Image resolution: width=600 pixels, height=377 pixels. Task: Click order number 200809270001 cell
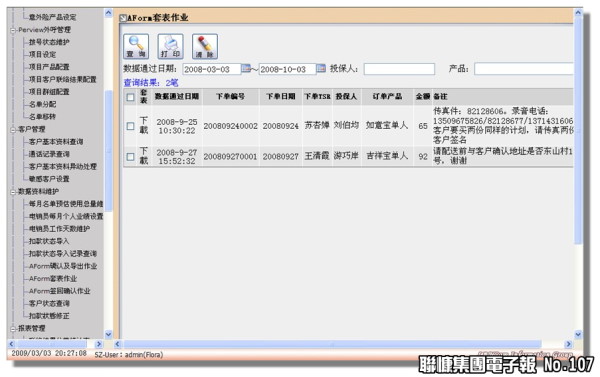point(230,157)
